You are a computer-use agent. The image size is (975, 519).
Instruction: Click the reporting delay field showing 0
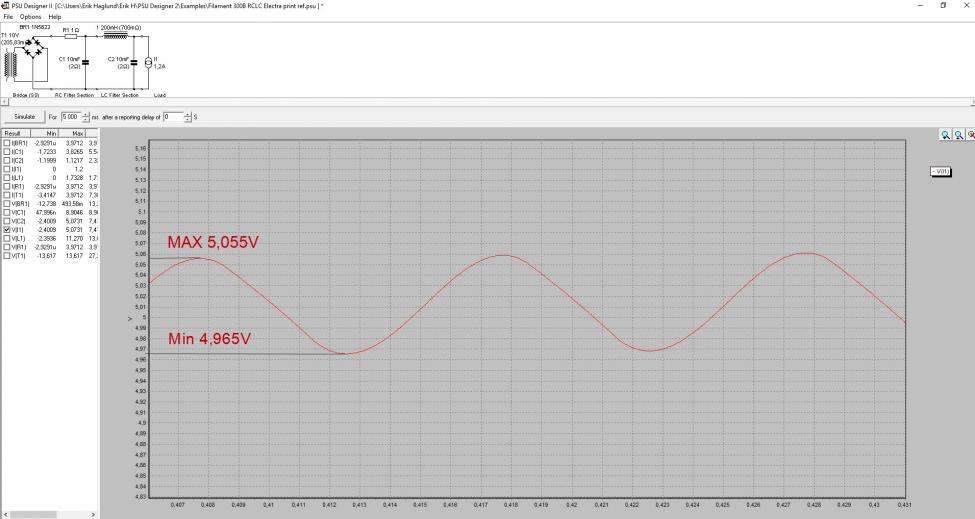[x=173, y=117]
